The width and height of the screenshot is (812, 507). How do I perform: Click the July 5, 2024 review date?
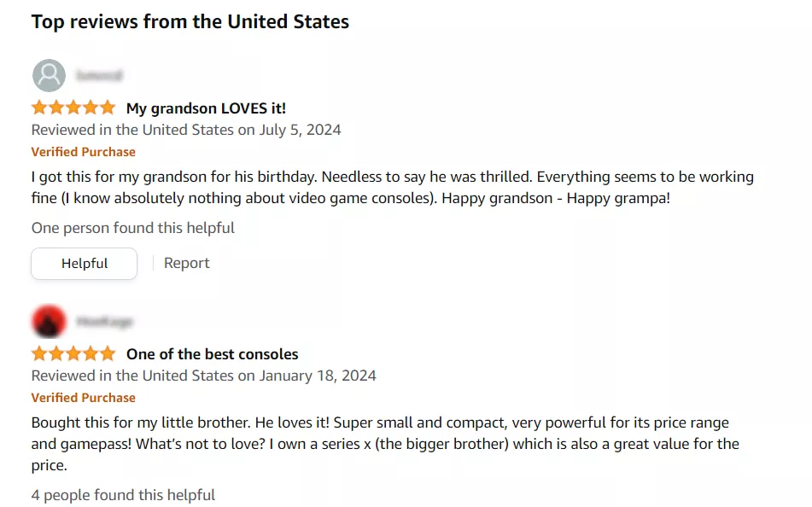tap(300, 130)
